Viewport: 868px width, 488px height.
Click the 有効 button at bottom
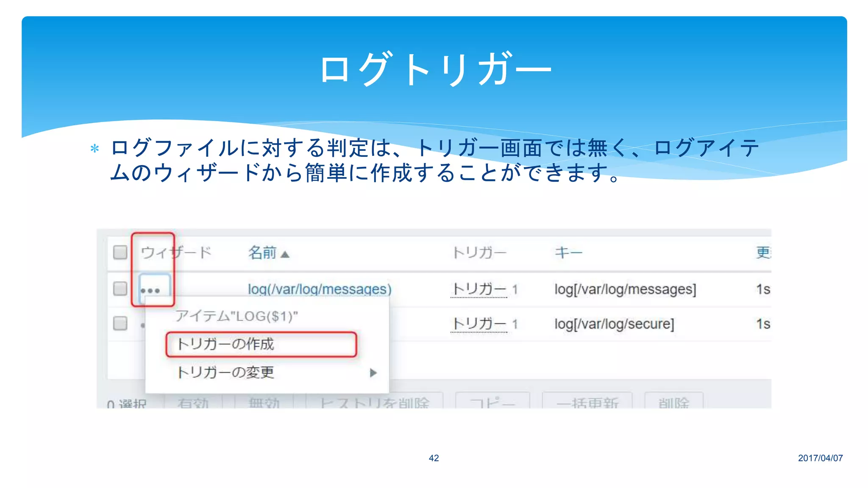193,401
